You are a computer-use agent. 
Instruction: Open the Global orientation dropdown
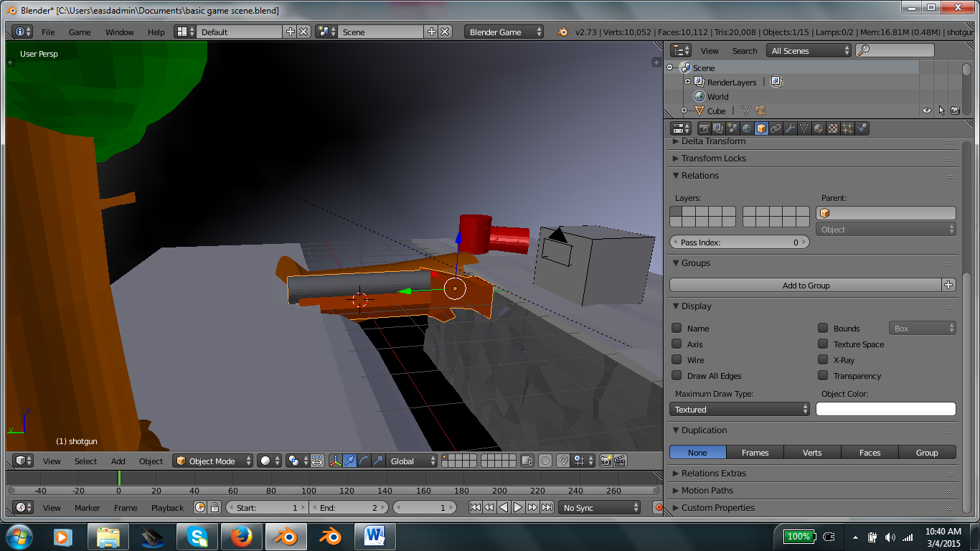412,461
